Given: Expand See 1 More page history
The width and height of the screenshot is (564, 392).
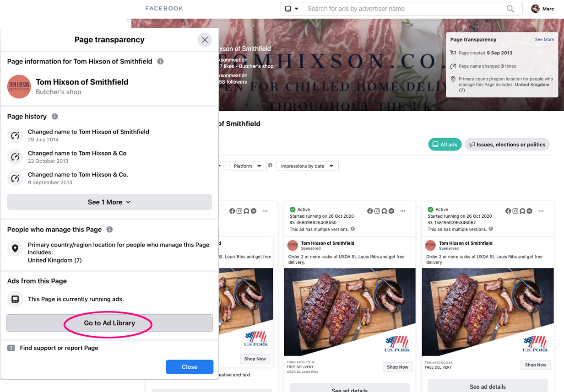Looking at the screenshot, I should click(x=109, y=202).
